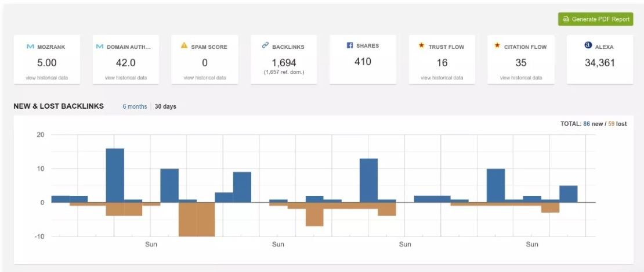Click the orange lost bar reaching -7
Screen dimensions: 644x272
tap(314, 214)
